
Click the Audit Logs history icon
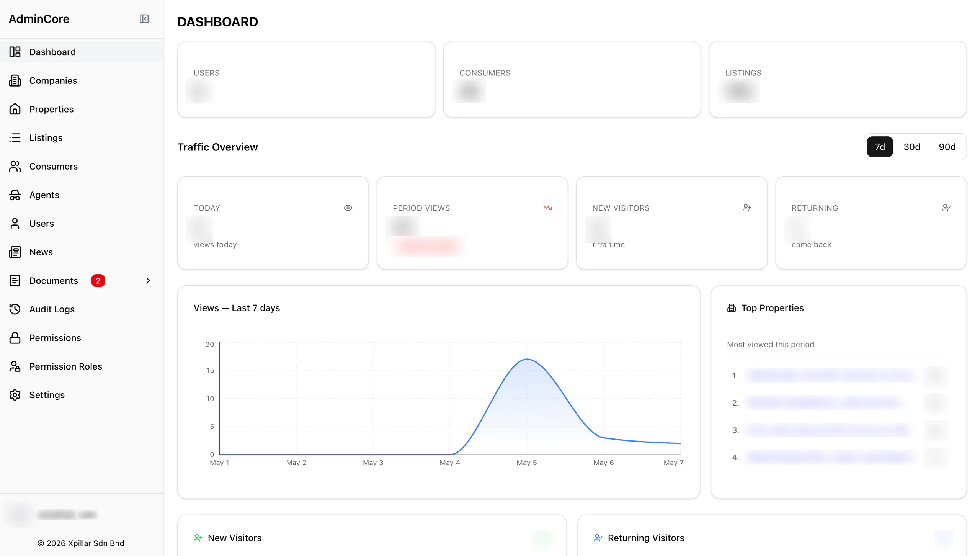coord(15,309)
